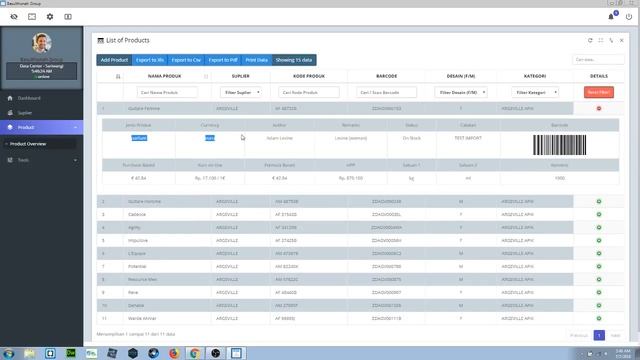The image size is (640, 360).
Task: Expand details for Reve row
Action: tap(599, 293)
